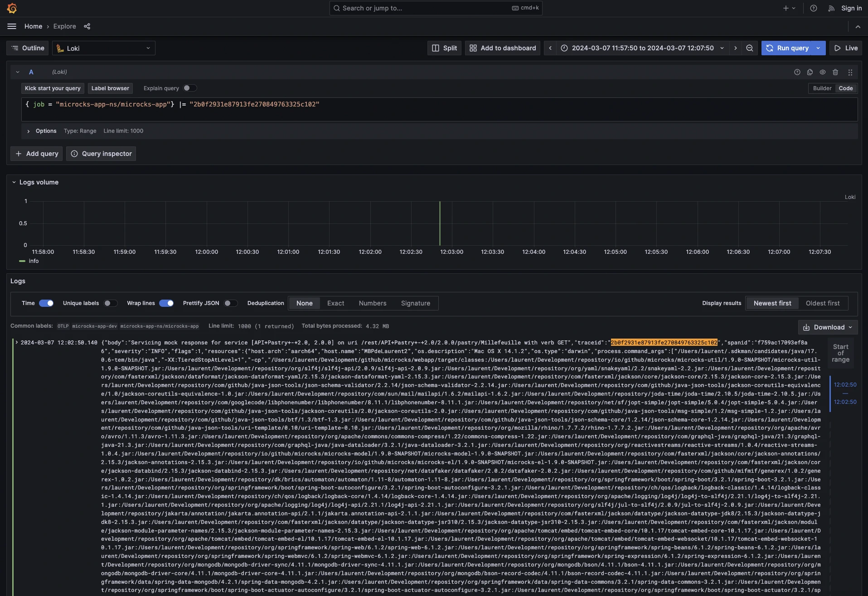868x596 pixels.
Task: Click the Grafana logo icon
Action: [x=12, y=8]
